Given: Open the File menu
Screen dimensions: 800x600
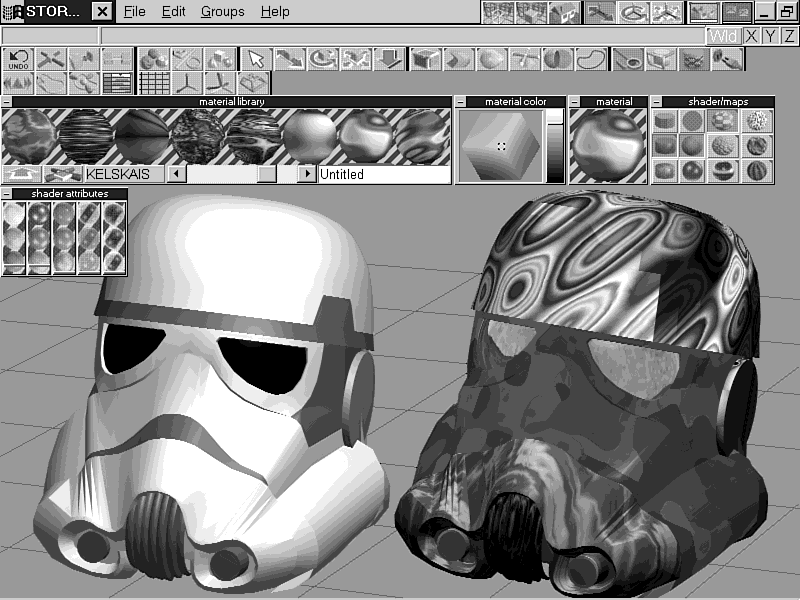Looking at the screenshot, I should click(x=134, y=12).
